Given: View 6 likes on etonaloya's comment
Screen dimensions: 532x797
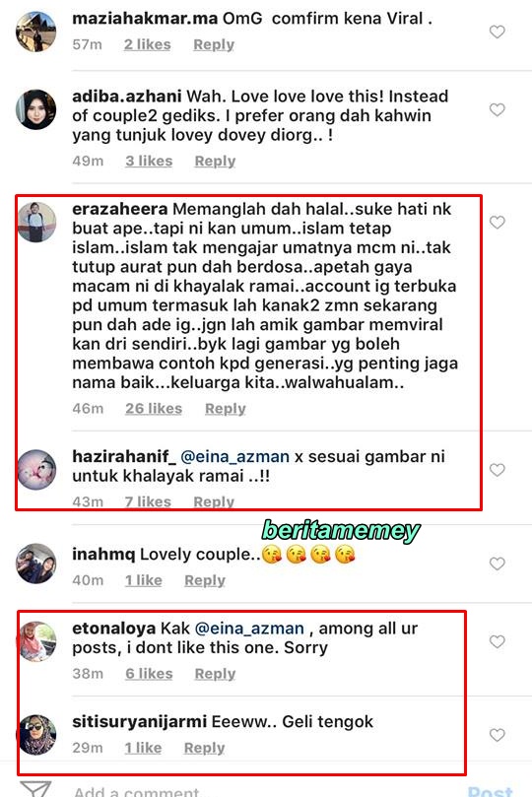Looking at the screenshot, I should (x=149, y=674).
